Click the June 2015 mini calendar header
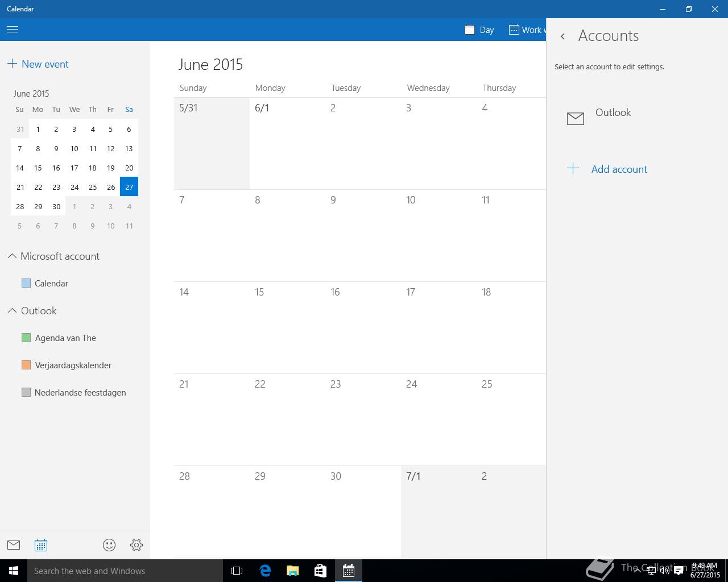 [x=31, y=93]
